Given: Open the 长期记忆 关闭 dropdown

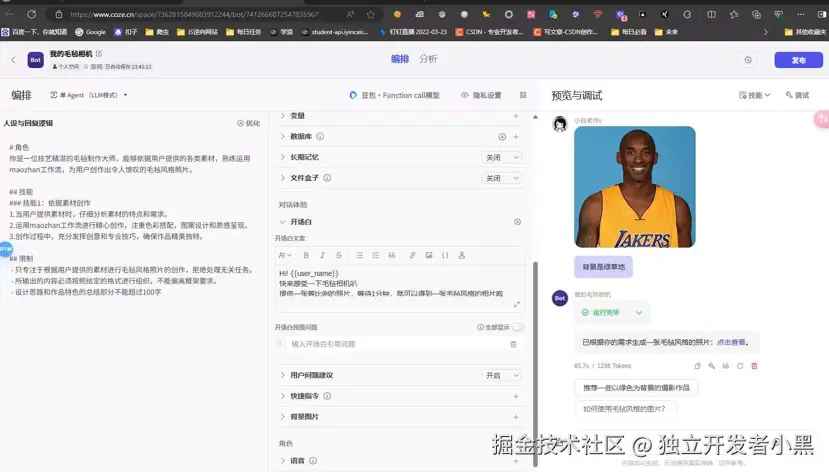Looking at the screenshot, I should click(502, 157).
